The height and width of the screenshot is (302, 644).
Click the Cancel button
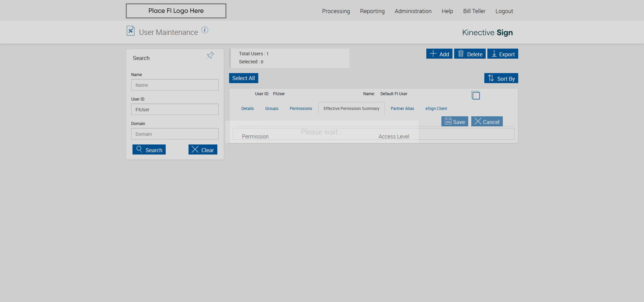tap(487, 121)
